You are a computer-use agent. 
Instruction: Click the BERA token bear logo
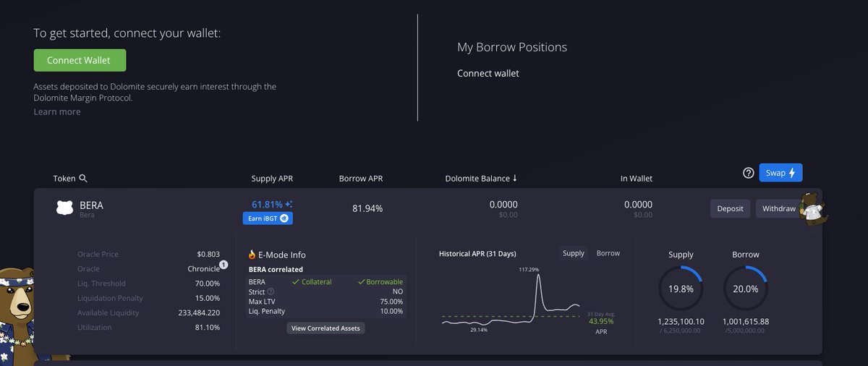[65, 208]
